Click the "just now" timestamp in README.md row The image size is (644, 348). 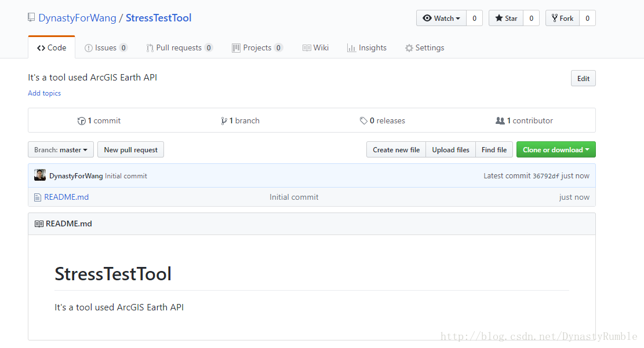pos(574,197)
